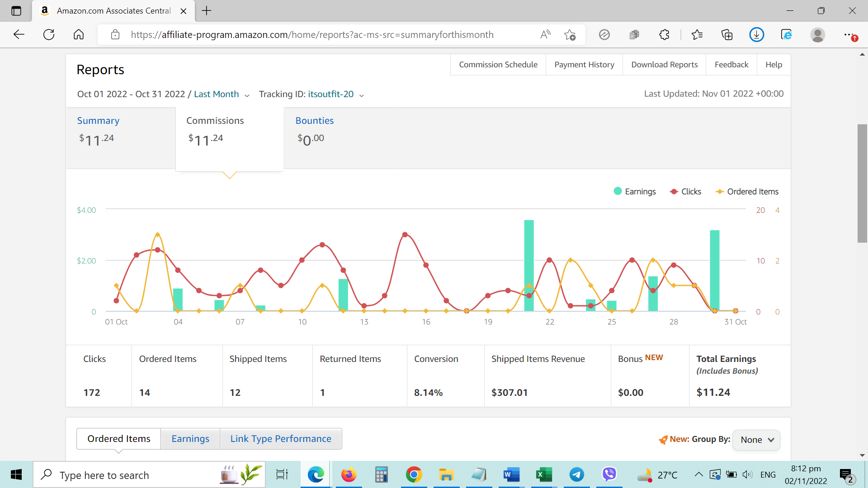Switch to Earnings table tab
The width and height of the screenshot is (868, 488).
(190, 439)
